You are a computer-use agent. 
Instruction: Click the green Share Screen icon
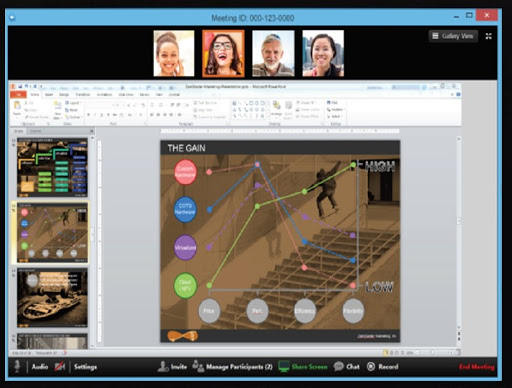(284, 367)
